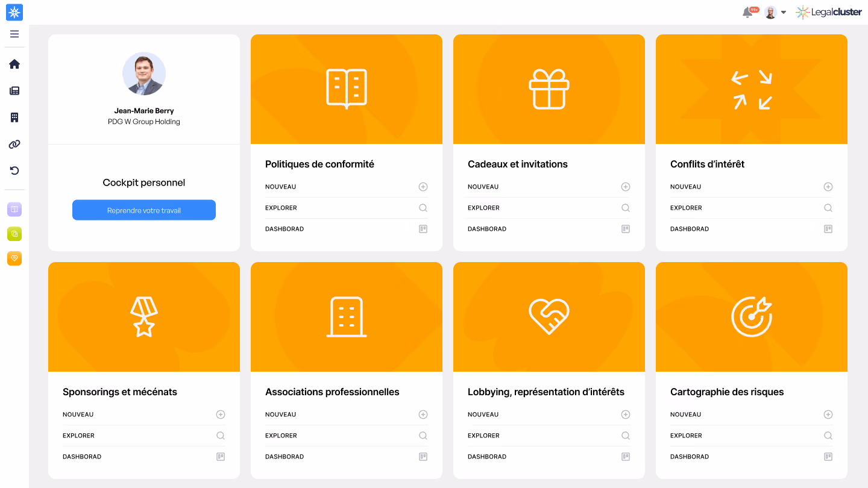Click PDG W Group Holding text

tap(144, 122)
